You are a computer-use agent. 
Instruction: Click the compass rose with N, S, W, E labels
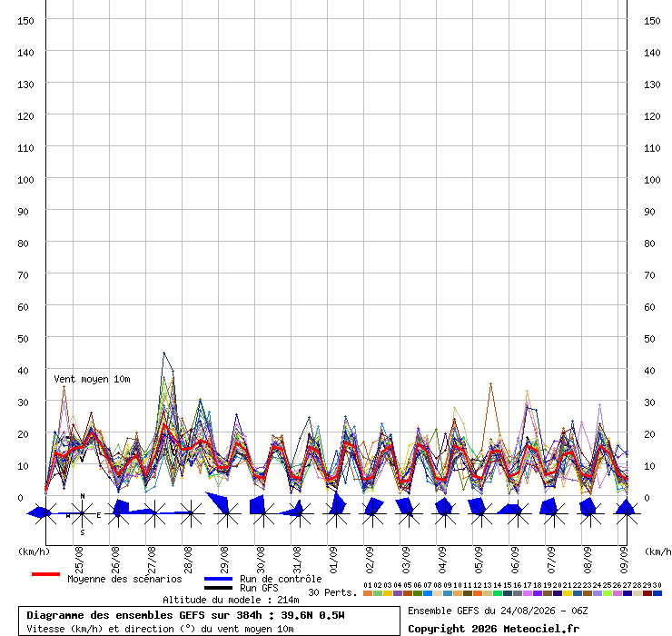pyautogui.click(x=83, y=513)
